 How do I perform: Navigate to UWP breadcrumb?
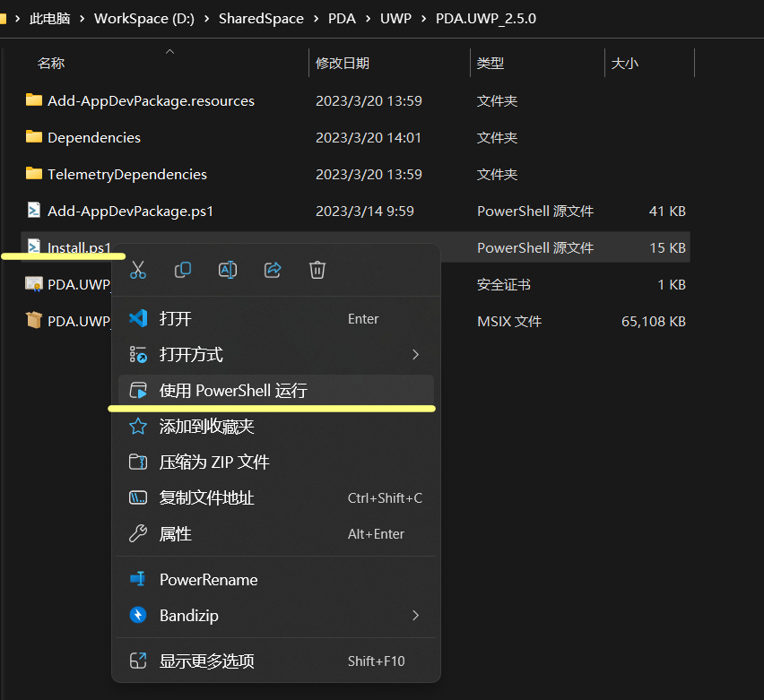[395, 19]
